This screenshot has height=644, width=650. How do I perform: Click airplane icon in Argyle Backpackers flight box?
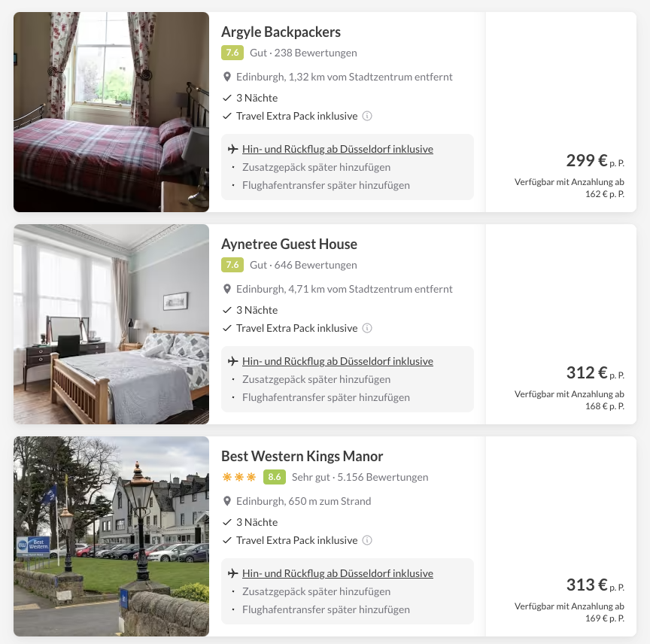click(233, 149)
